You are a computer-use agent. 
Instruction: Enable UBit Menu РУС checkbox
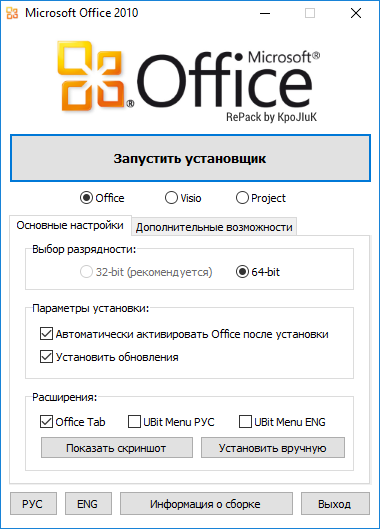point(134,422)
